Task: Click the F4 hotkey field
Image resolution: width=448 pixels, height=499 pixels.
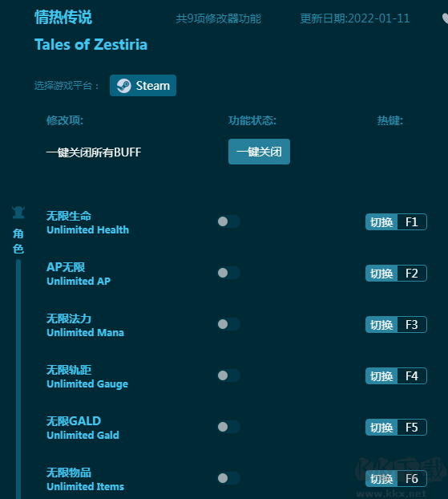Action: [x=412, y=375]
